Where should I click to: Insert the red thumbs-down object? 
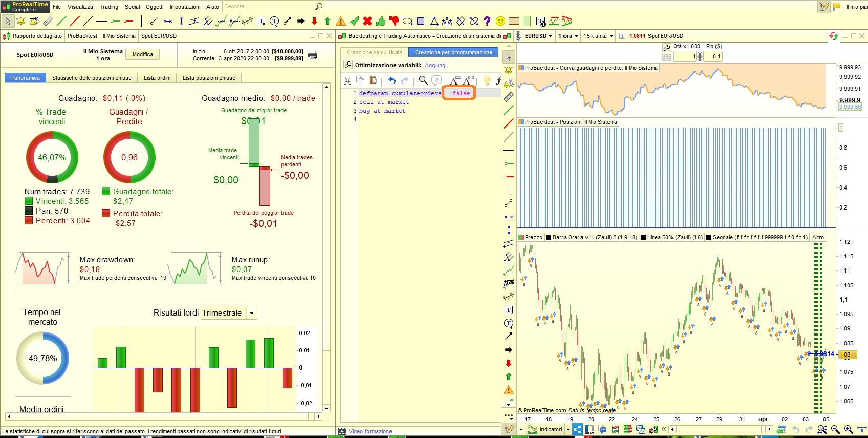pos(394,21)
